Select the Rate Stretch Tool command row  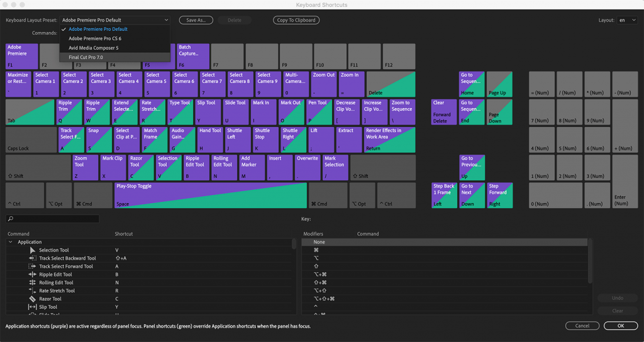[148, 290]
